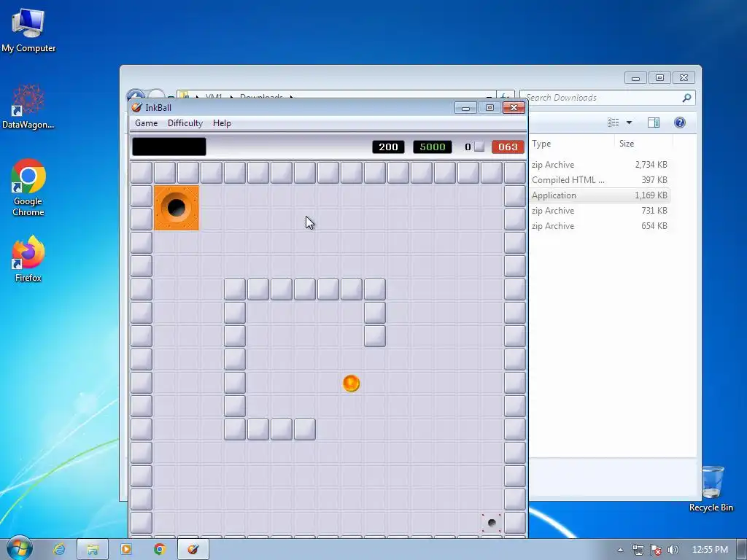Open Internet Explorer from the taskbar
The width and height of the screenshot is (747, 560).
pos(59,549)
